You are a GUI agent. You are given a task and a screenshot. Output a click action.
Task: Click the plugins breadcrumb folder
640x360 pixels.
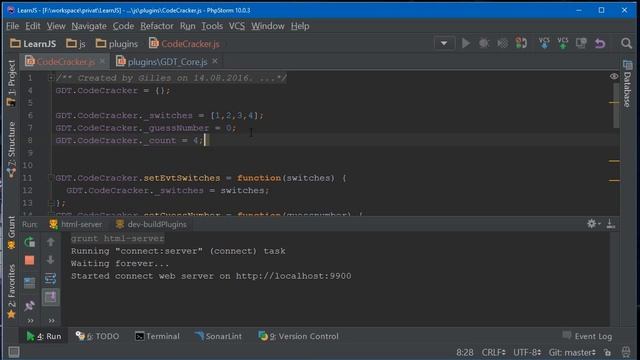tap(117, 44)
